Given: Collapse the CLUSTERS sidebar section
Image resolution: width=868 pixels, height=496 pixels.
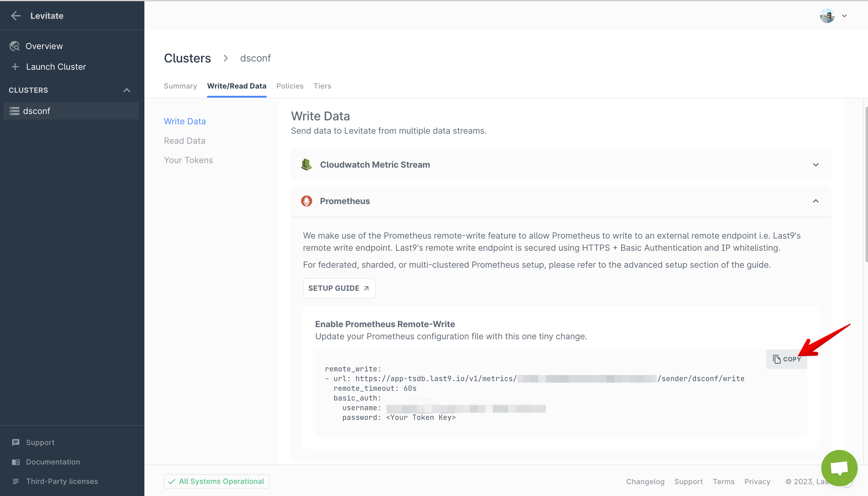Looking at the screenshot, I should [x=126, y=90].
